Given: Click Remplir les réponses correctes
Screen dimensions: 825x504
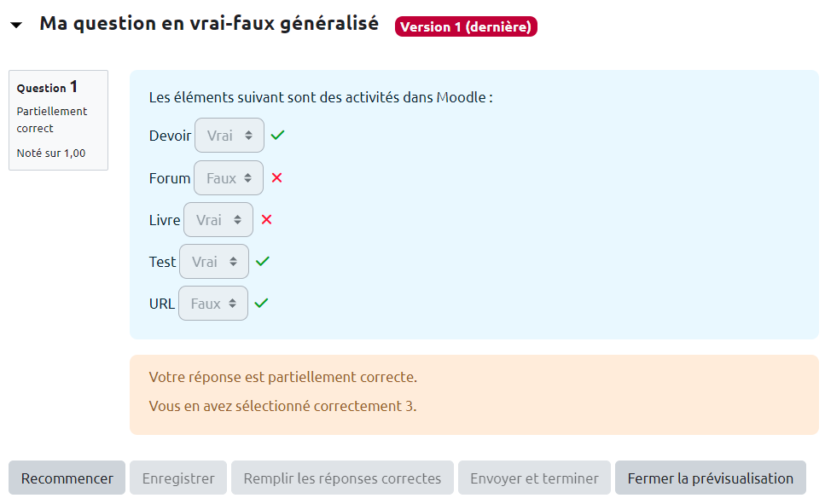Looking at the screenshot, I should 342,478.
